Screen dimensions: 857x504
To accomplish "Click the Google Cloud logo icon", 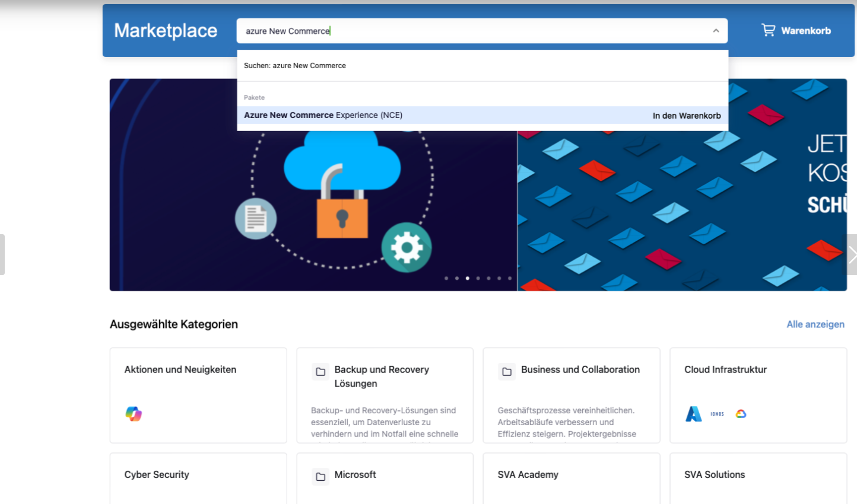I will (x=741, y=414).
